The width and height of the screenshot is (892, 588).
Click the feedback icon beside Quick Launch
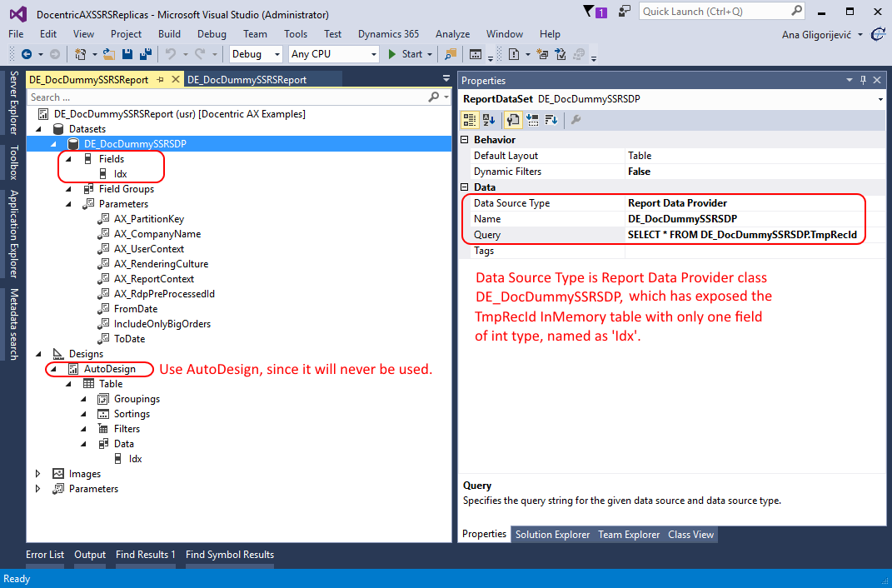(625, 11)
